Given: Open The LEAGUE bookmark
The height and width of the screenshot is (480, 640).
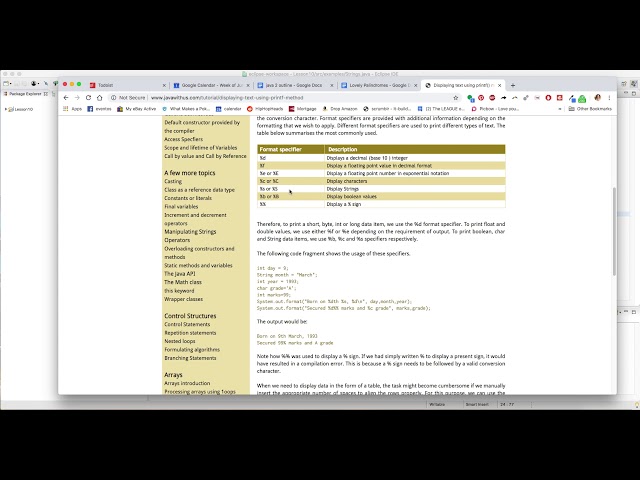Looking at the screenshot, I should click(x=441, y=109).
